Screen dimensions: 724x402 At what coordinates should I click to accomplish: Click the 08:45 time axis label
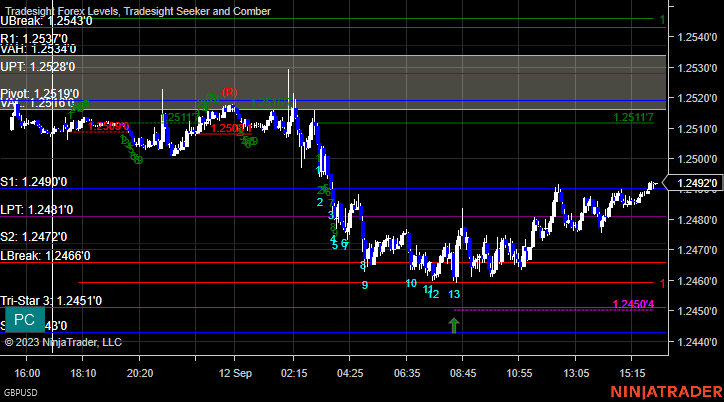[x=463, y=373]
